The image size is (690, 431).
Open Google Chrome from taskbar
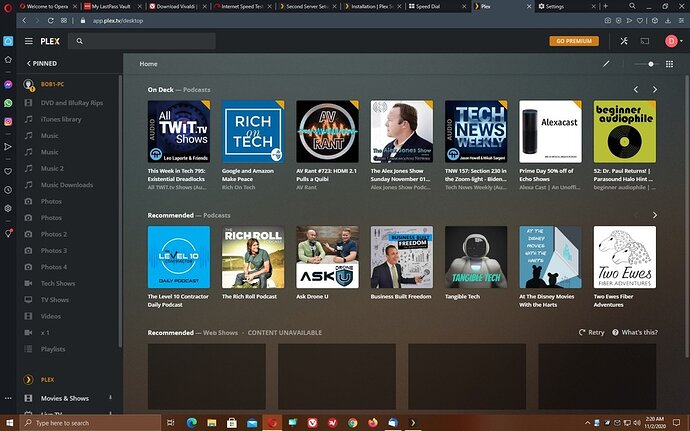click(352, 423)
